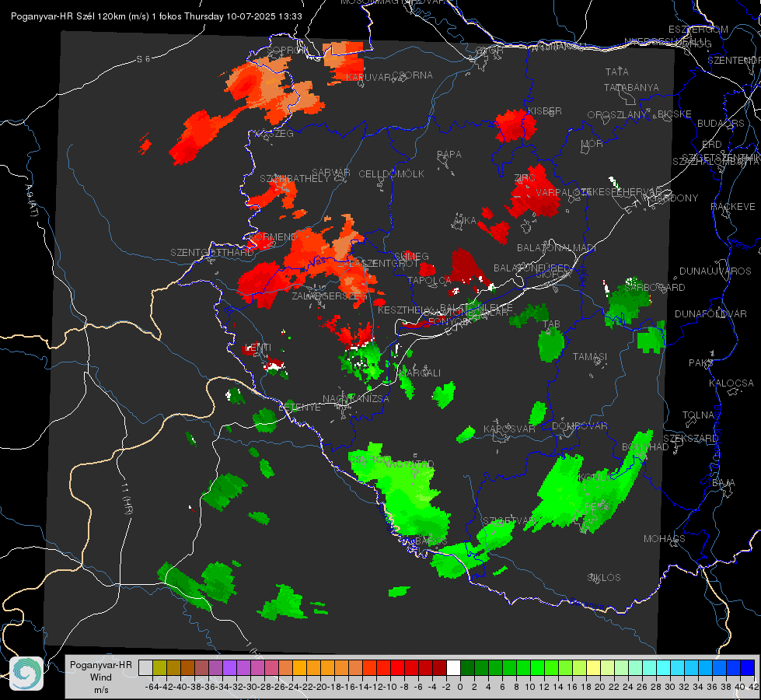
Task: Click the ESZTERGOM city label
Action: click(698, 30)
